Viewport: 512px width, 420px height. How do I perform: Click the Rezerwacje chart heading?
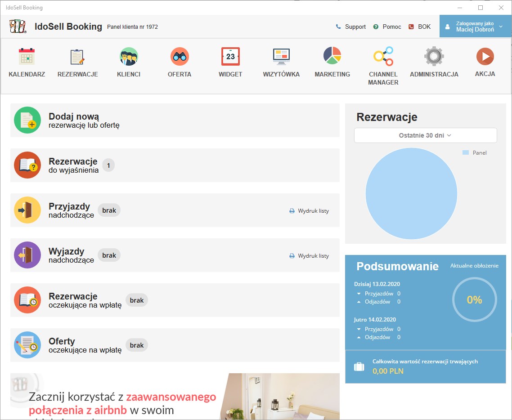click(x=387, y=117)
